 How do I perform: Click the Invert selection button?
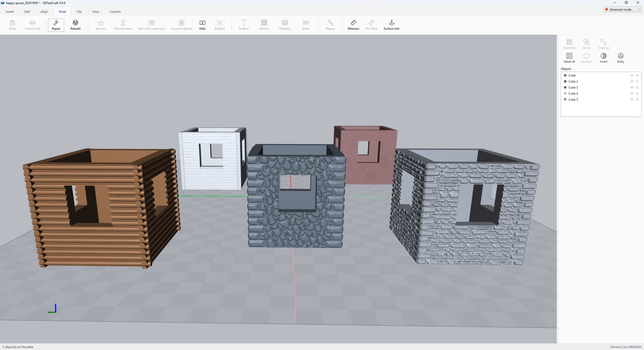[604, 58]
